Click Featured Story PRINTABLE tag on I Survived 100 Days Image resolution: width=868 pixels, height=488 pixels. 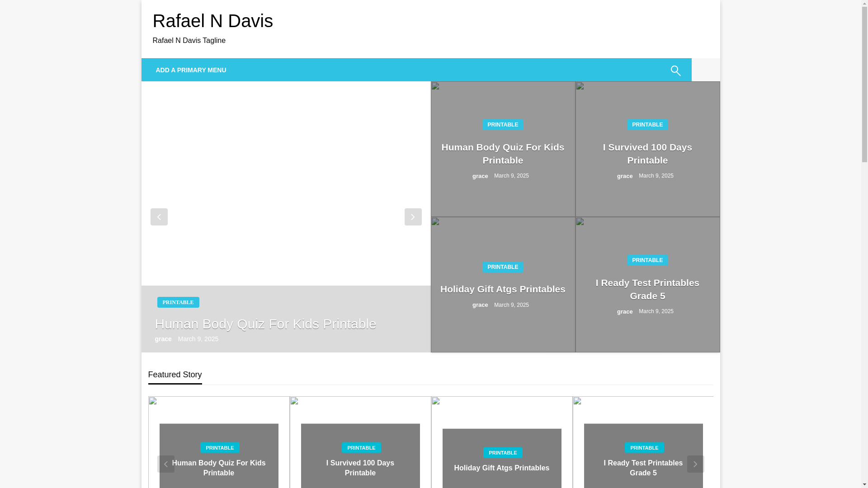point(361,448)
